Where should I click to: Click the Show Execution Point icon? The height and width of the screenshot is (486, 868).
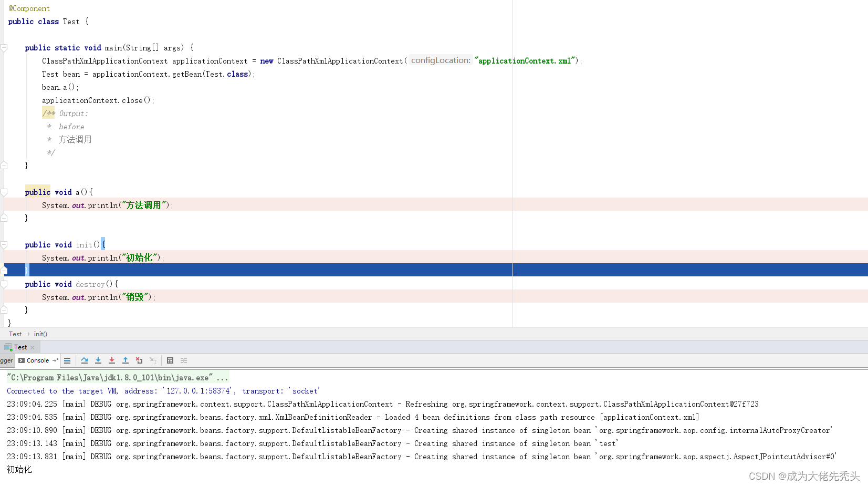[x=67, y=360]
